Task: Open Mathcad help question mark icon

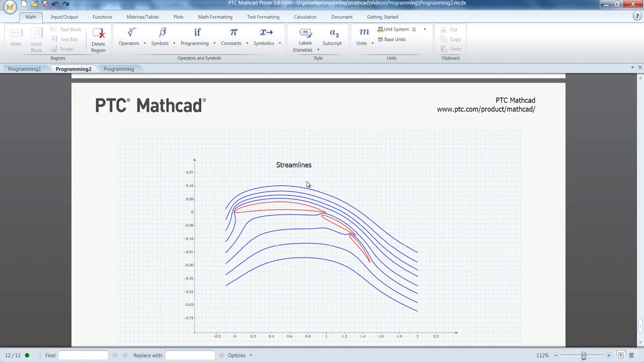Action: pyautogui.click(x=637, y=16)
